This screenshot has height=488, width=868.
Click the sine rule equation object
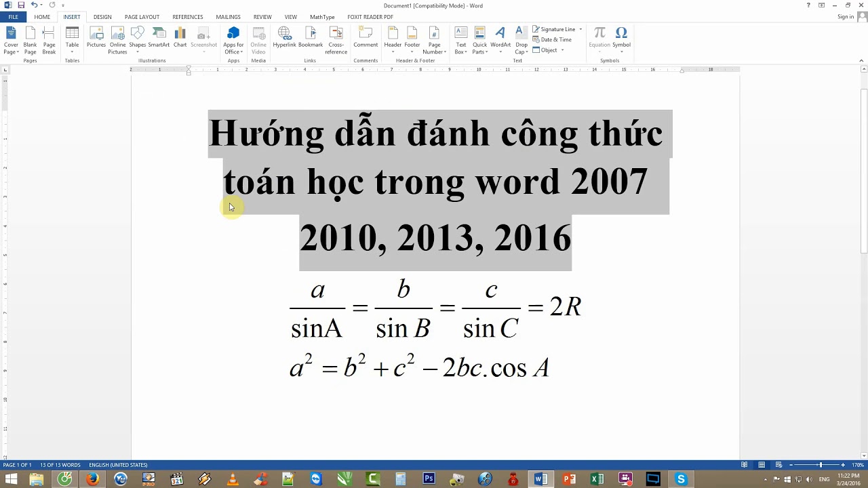coord(435,308)
